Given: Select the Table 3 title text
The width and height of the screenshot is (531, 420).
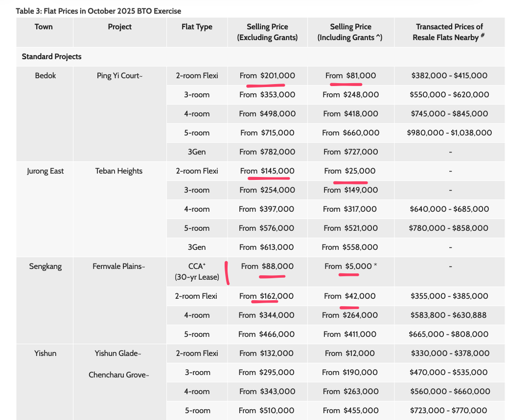Looking at the screenshot, I should (x=98, y=11).
